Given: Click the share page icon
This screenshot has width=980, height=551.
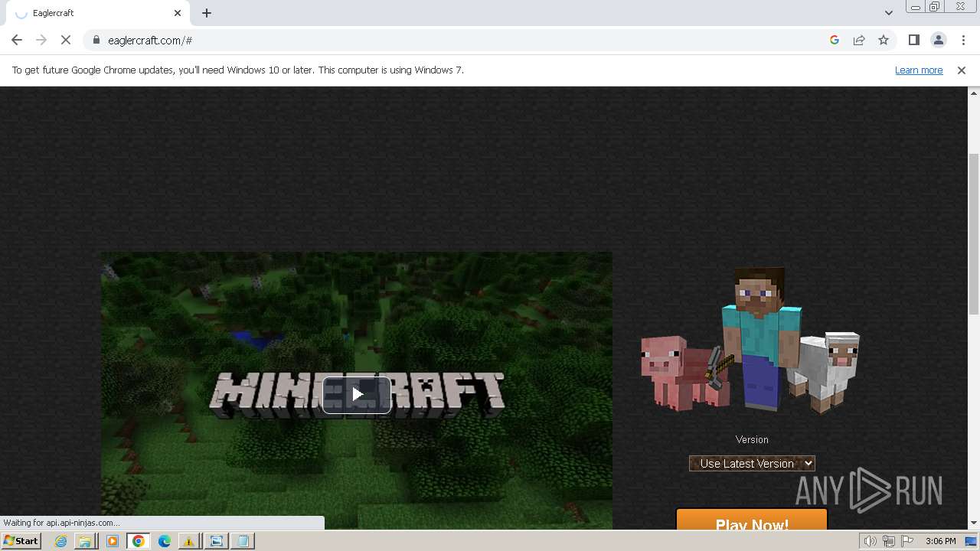Looking at the screenshot, I should [x=859, y=40].
